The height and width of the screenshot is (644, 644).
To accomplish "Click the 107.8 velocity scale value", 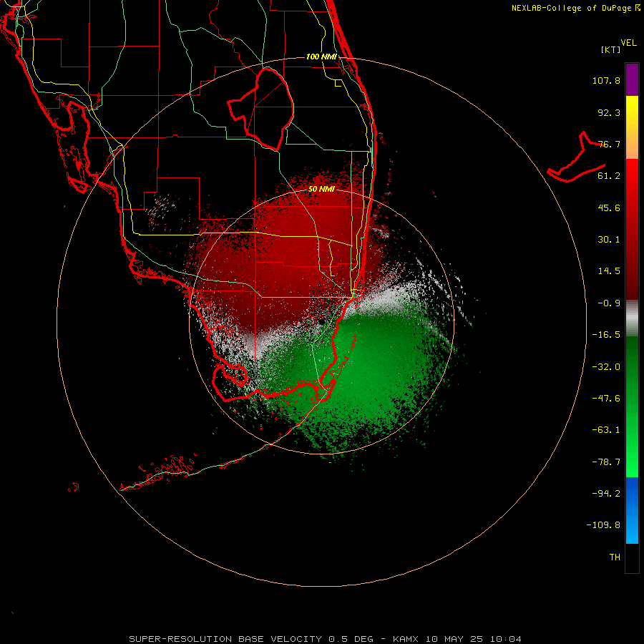I will tap(606, 80).
